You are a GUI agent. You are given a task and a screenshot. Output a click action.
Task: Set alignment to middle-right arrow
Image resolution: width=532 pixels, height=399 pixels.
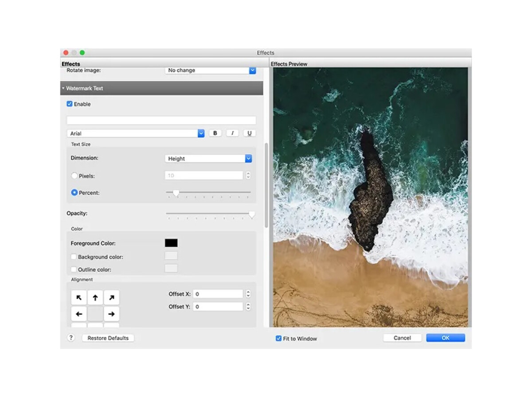(111, 314)
